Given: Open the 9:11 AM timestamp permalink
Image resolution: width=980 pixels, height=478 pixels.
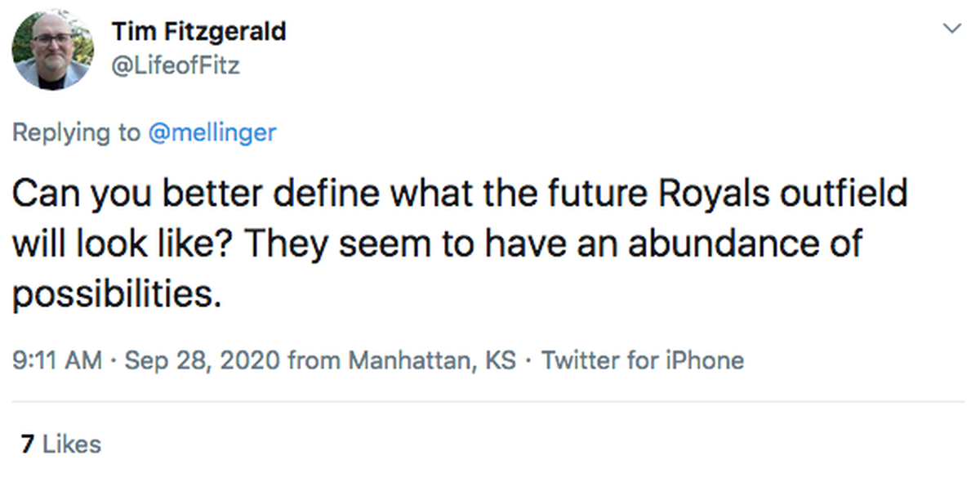Looking at the screenshot, I should coord(57,360).
